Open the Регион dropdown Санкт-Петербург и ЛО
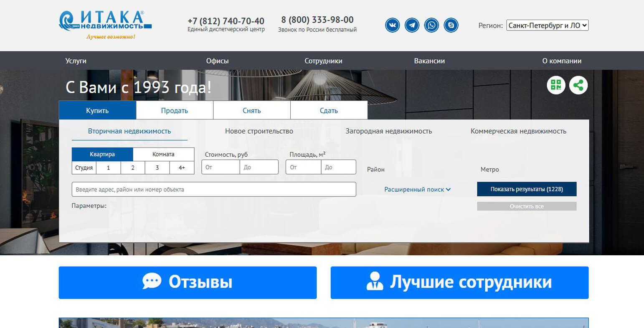 547,25
